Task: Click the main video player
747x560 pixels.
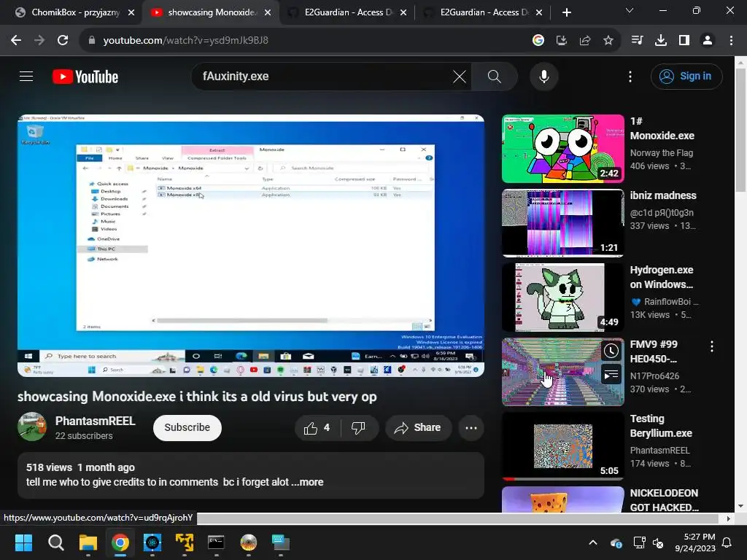Action: (251, 245)
